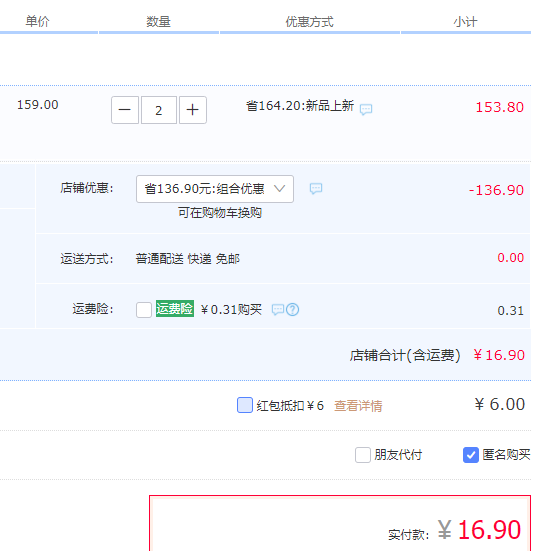The image size is (549, 551).
Task: Click comment icon beside the 店铺优惠 dropdown
Action: point(316,189)
